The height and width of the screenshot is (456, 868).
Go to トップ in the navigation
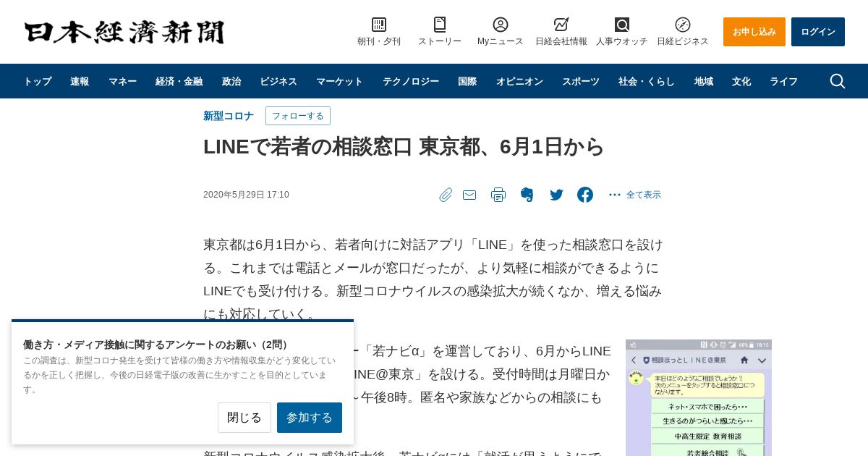pyautogui.click(x=38, y=81)
